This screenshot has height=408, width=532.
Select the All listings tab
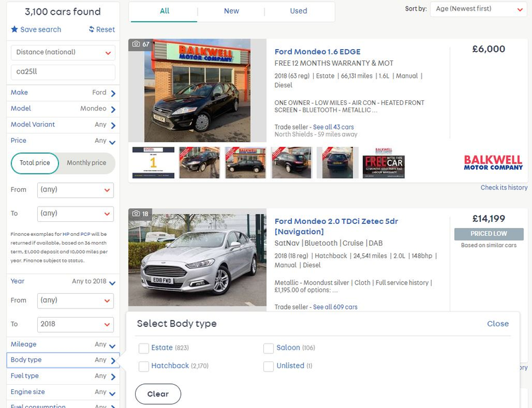tap(164, 11)
